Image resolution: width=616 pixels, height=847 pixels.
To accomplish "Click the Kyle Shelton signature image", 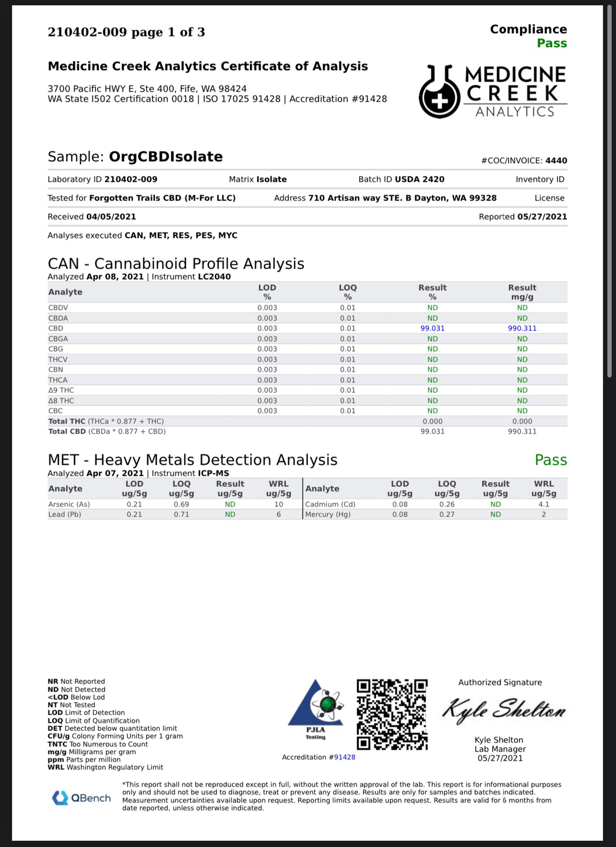I will pyautogui.click(x=503, y=710).
